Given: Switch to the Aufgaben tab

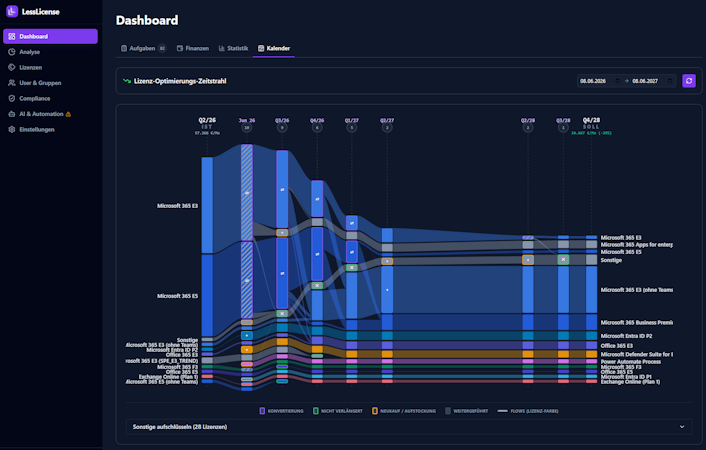Looking at the screenshot, I should coord(143,48).
